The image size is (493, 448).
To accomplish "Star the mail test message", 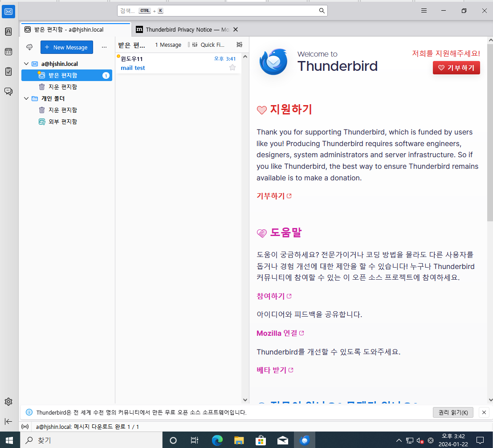I will click(232, 67).
